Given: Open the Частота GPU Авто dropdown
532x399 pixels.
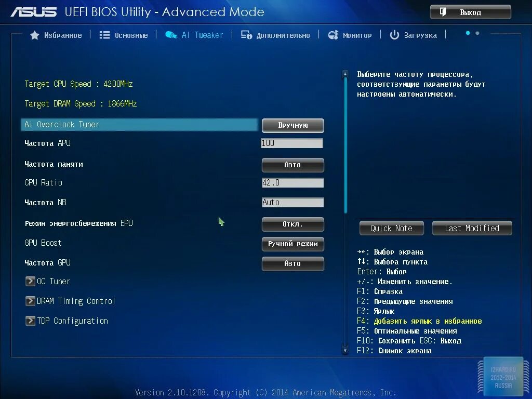Looking at the screenshot, I should pos(293,263).
